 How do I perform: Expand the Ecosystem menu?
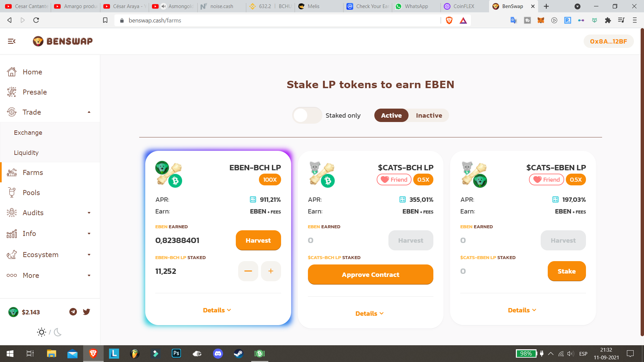pos(50,255)
